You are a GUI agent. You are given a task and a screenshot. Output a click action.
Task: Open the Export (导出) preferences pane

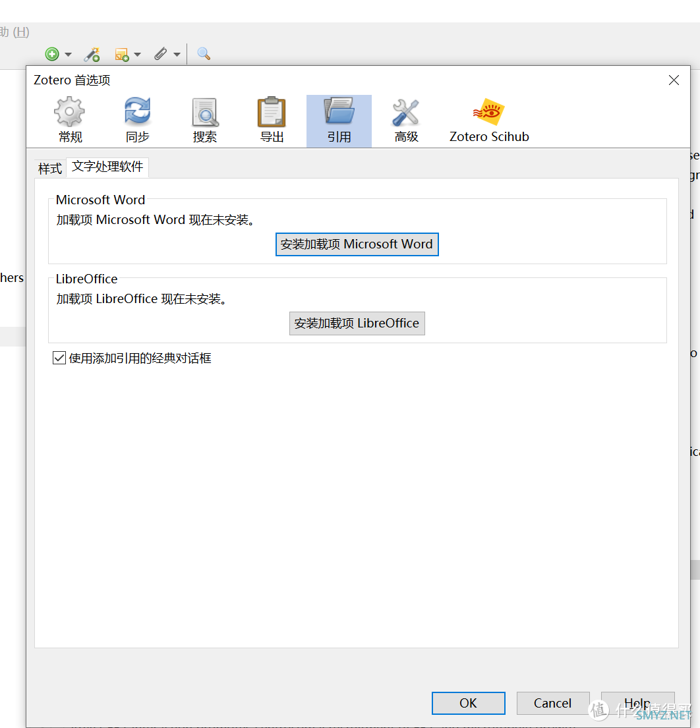(x=272, y=121)
